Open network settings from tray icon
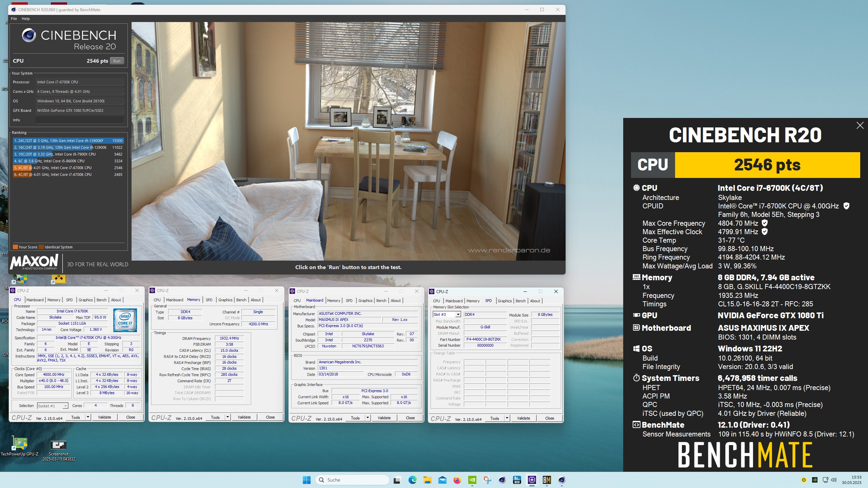 (x=825, y=480)
